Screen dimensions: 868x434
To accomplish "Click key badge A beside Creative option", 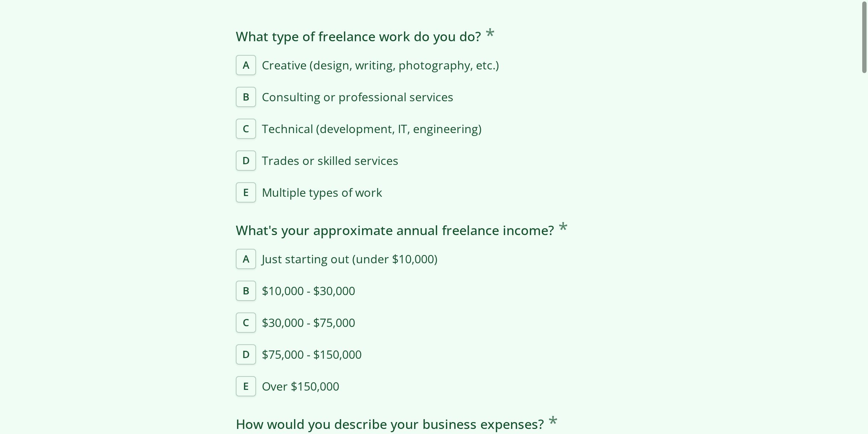I will coord(246,65).
